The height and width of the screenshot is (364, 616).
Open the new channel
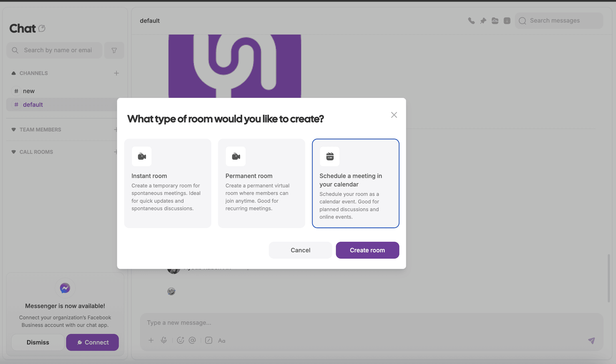tap(29, 91)
